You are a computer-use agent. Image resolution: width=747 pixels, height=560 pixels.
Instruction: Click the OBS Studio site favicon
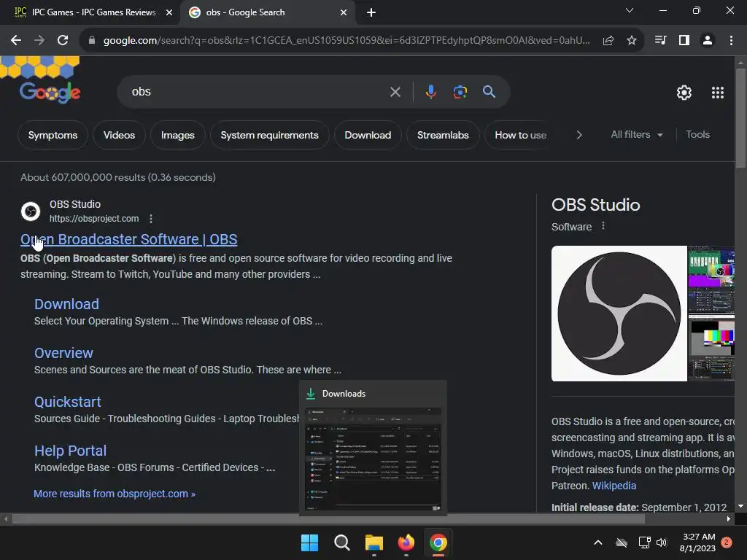tap(31, 211)
